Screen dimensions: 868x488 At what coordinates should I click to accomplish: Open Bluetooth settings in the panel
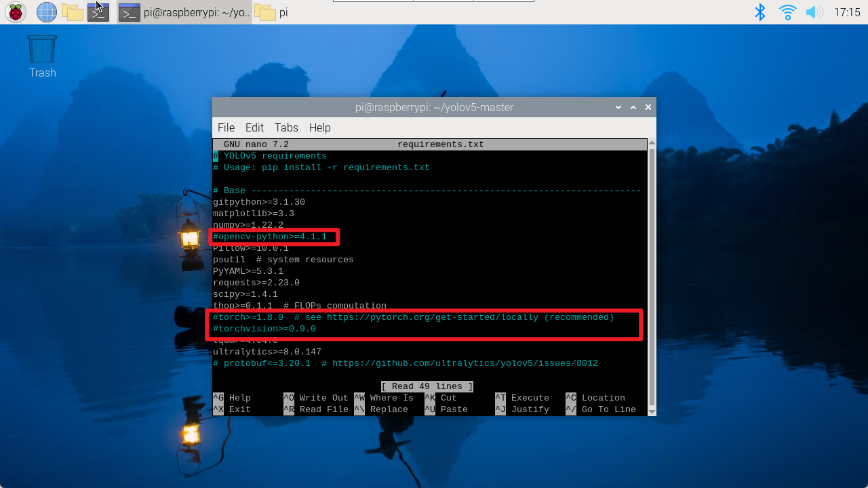760,12
